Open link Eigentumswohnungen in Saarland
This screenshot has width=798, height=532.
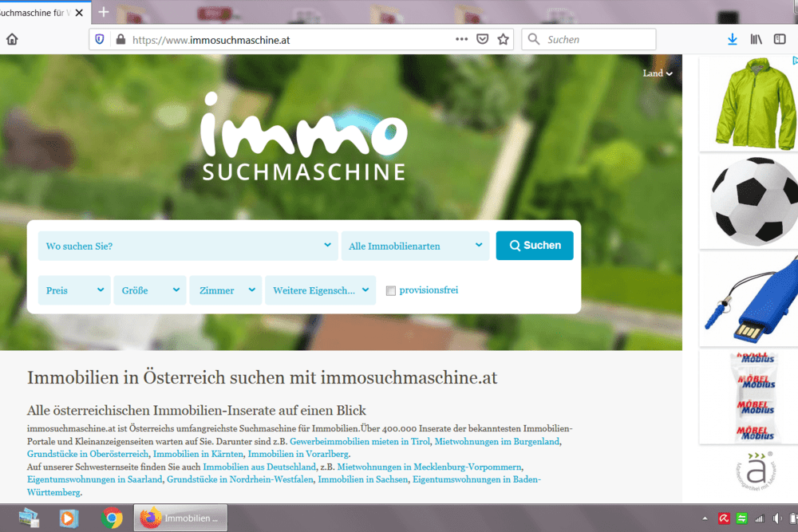[x=95, y=479]
